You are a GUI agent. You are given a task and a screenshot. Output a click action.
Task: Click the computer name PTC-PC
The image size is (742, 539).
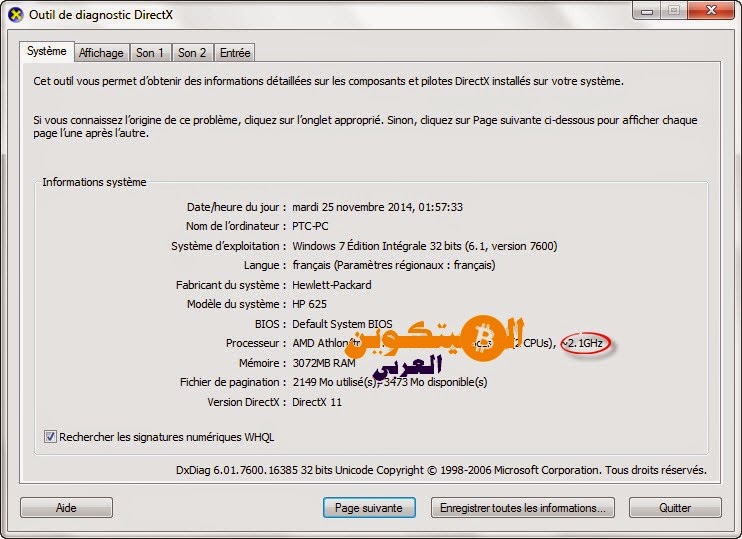[310, 226]
